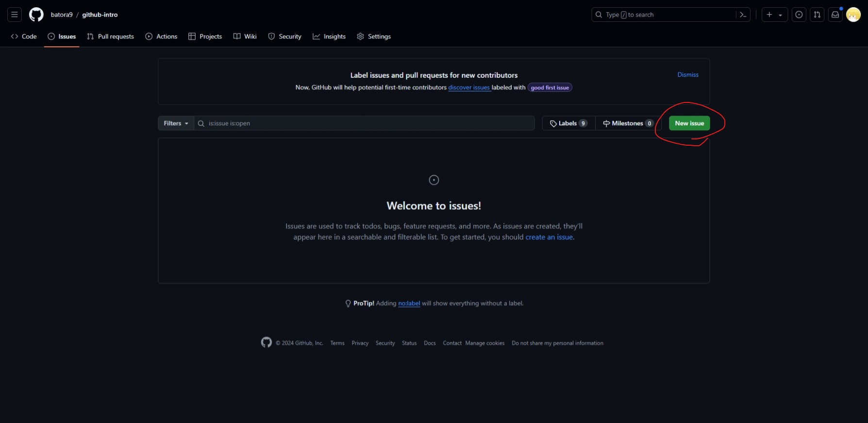Open the hamburger navigation menu

[x=15, y=15]
